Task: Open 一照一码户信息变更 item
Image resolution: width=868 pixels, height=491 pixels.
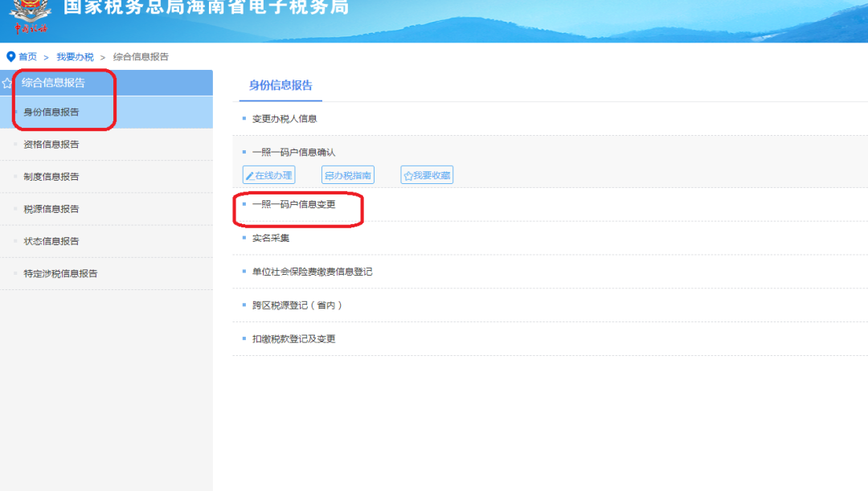Action: (294, 204)
